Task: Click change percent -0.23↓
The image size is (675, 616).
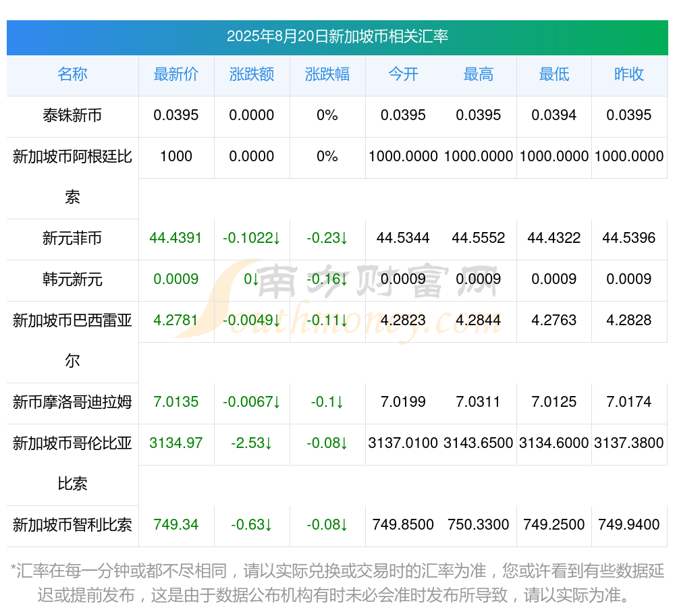Action: click(327, 238)
